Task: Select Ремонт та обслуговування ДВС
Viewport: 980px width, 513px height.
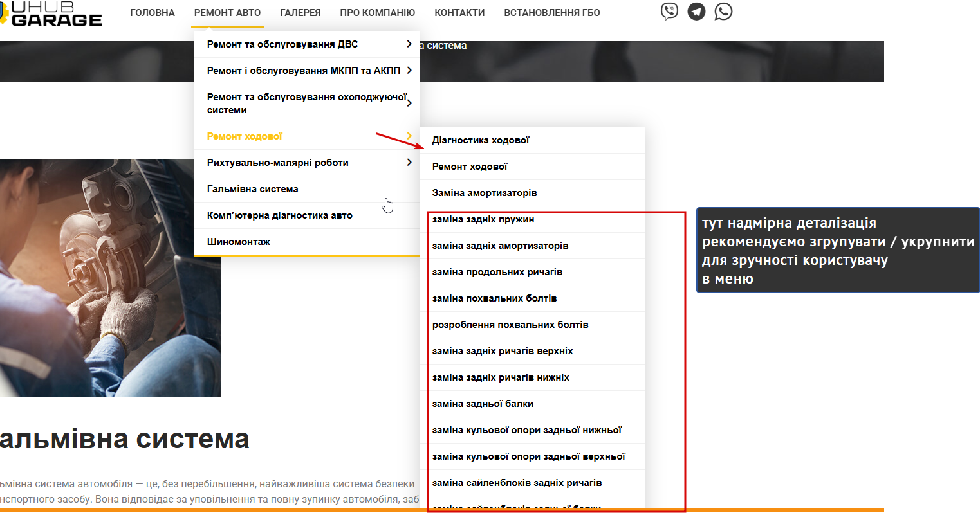Action: 307,44
